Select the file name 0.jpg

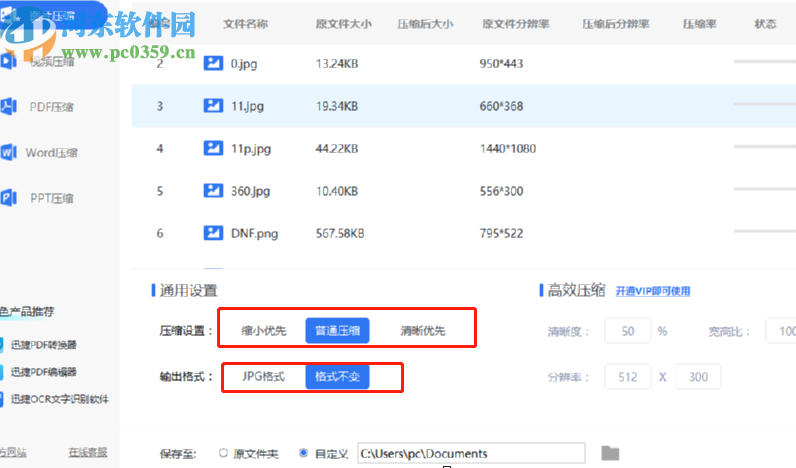[x=244, y=64]
